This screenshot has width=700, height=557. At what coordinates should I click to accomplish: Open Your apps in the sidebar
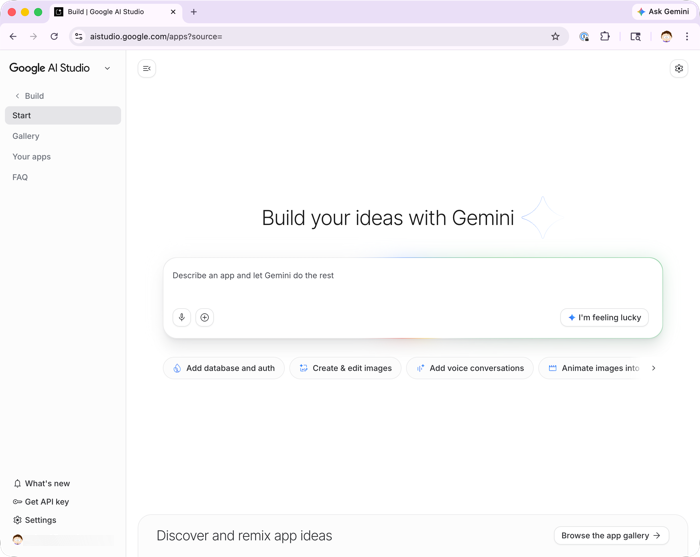31,157
